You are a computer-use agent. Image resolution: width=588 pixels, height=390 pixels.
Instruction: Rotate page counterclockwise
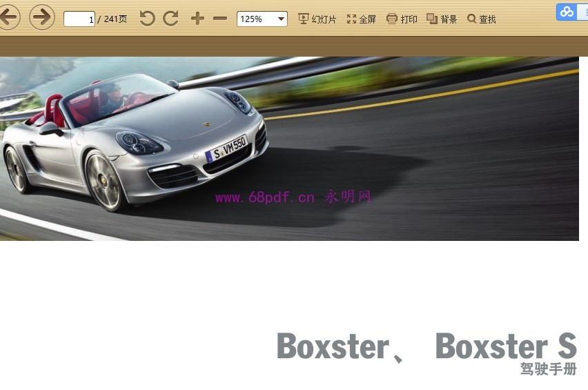coord(147,18)
